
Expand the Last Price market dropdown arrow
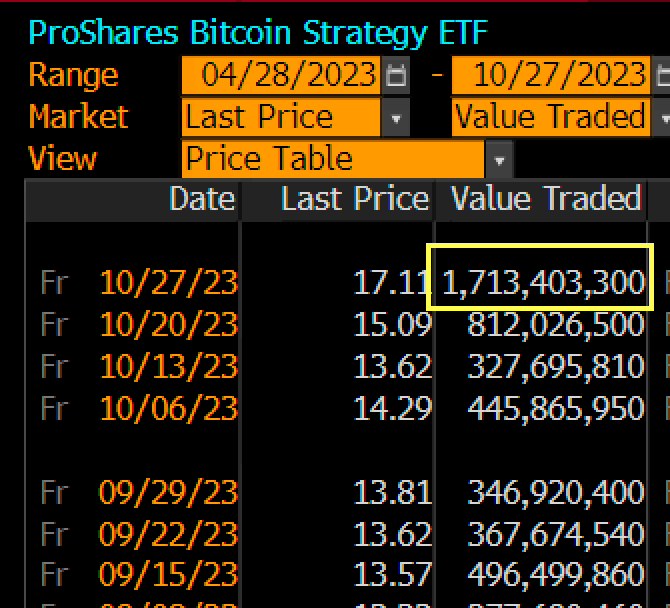click(397, 117)
